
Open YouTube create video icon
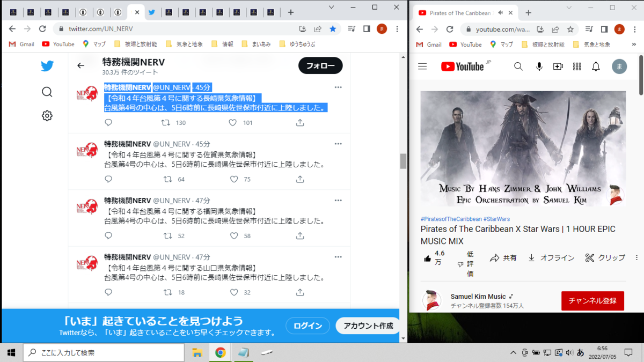click(x=558, y=67)
